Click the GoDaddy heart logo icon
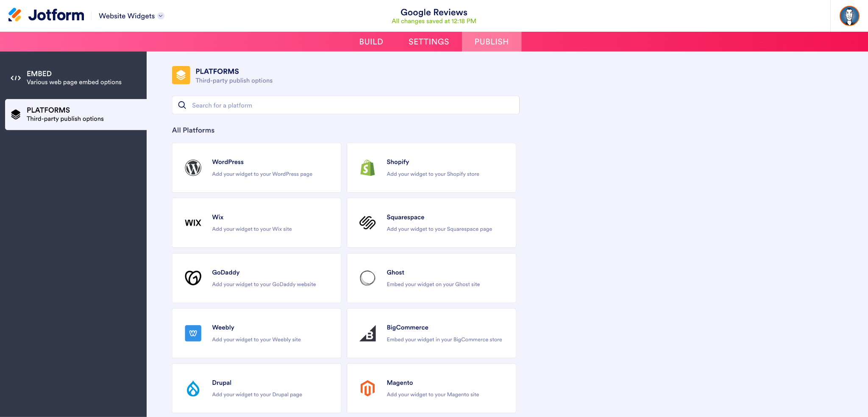 pos(193,278)
